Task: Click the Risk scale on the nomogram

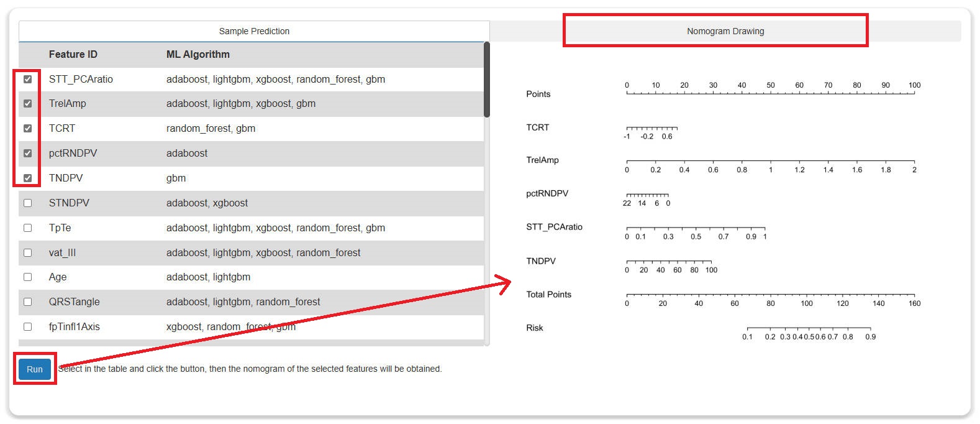Action: point(809,329)
